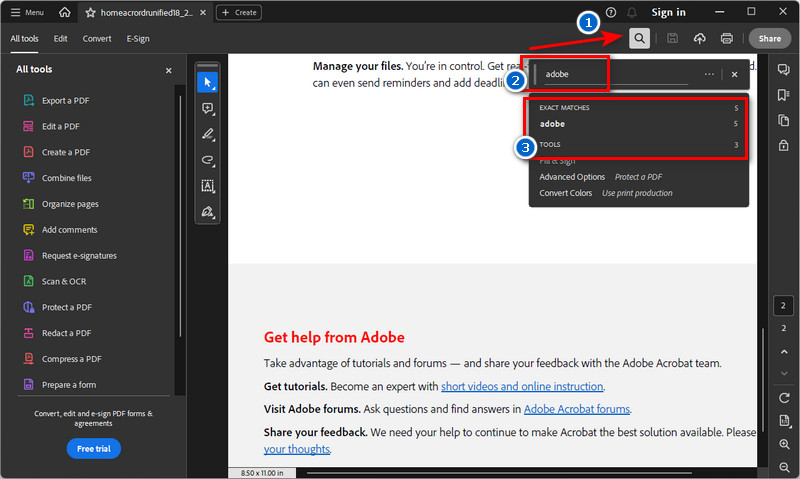This screenshot has width=800, height=479.
Task: Open Create a PDF tool
Action: pos(56,152)
